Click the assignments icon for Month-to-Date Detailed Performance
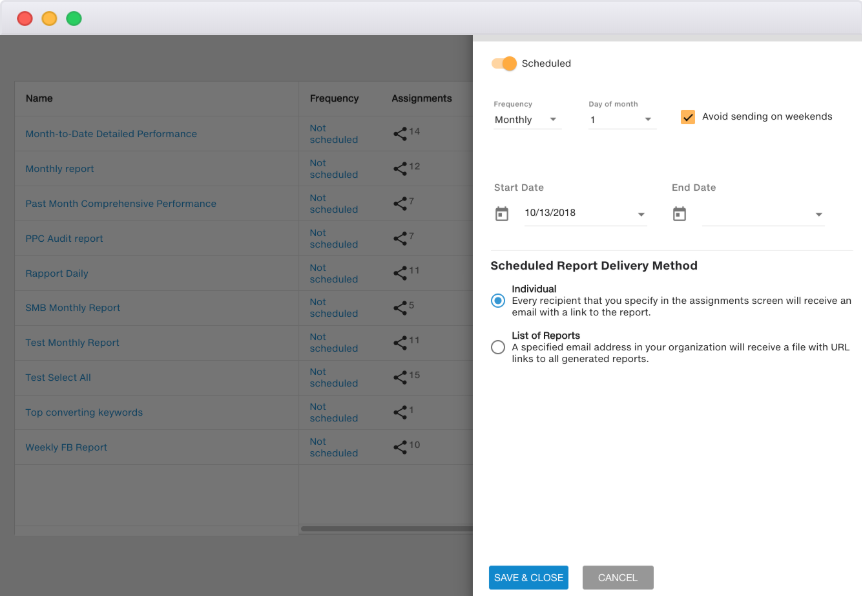The image size is (862, 596). pos(401,134)
